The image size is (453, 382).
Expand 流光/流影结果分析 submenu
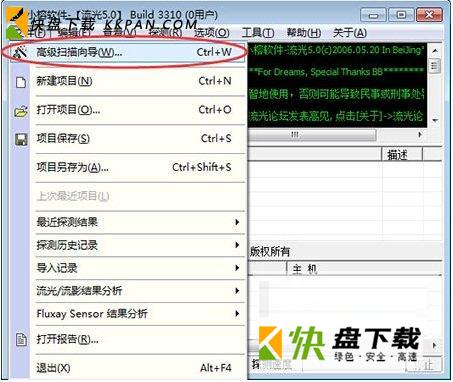[138, 291]
